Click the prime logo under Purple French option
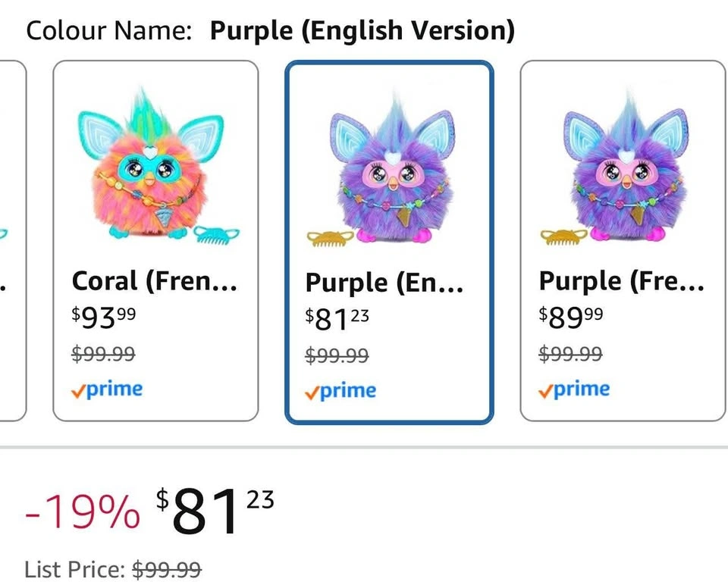The image size is (728, 582). (x=574, y=390)
